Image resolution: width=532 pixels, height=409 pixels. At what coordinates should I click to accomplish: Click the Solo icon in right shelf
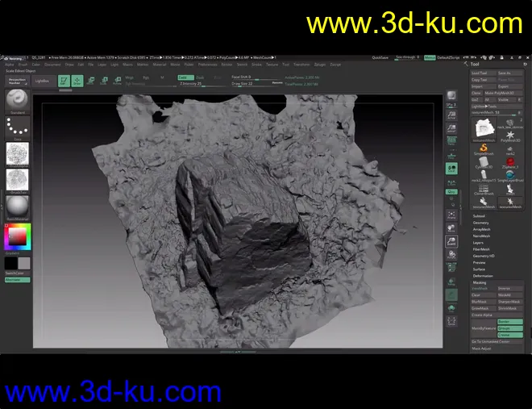click(x=451, y=308)
